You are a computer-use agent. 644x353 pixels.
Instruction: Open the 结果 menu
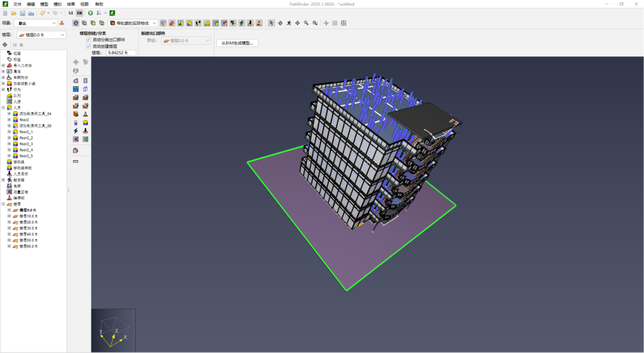71,4
